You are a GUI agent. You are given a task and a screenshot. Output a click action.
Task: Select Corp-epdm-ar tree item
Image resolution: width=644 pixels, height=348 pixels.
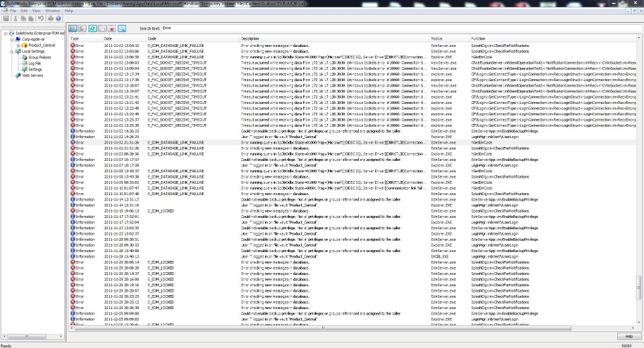point(34,40)
